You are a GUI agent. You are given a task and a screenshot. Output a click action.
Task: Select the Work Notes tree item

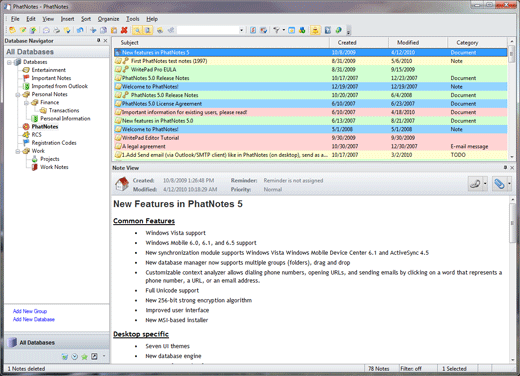54,167
